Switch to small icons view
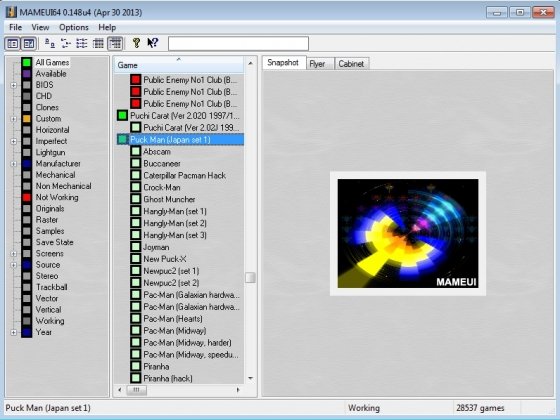Viewport: 560px width, 420px height. click(66, 44)
